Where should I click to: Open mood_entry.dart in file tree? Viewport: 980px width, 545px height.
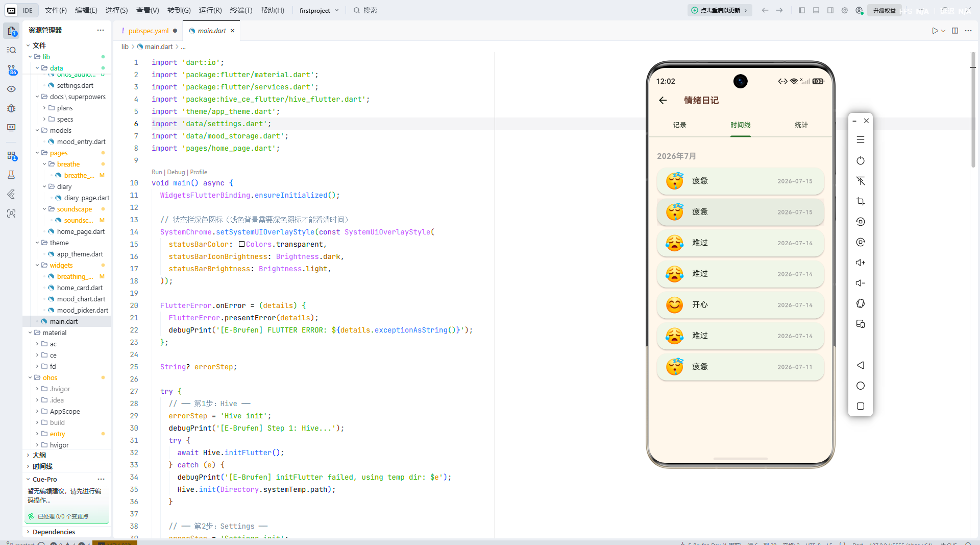tap(81, 141)
